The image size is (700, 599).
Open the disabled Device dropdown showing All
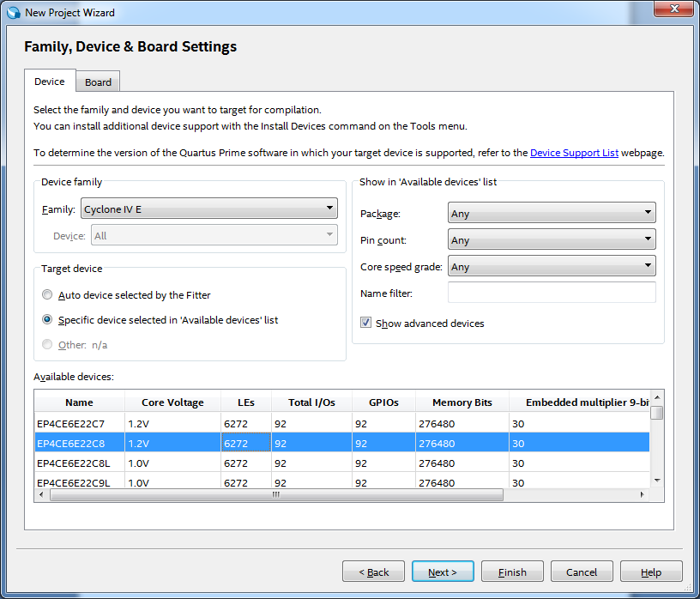click(214, 235)
